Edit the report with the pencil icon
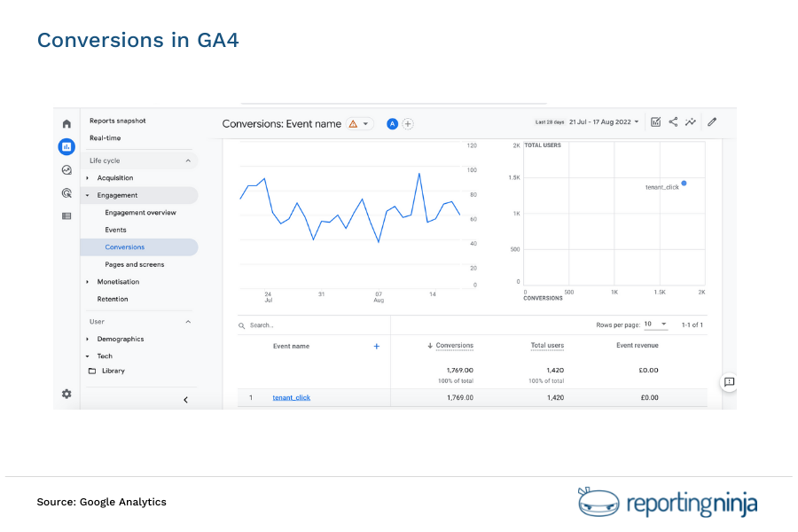The width and height of the screenshot is (798, 532). coord(712,122)
